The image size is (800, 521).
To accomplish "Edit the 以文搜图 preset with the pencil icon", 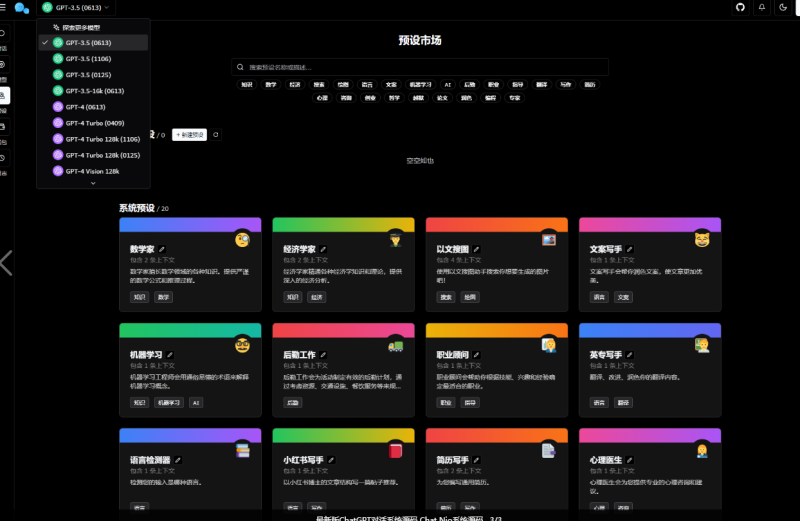I will click(476, 250).
